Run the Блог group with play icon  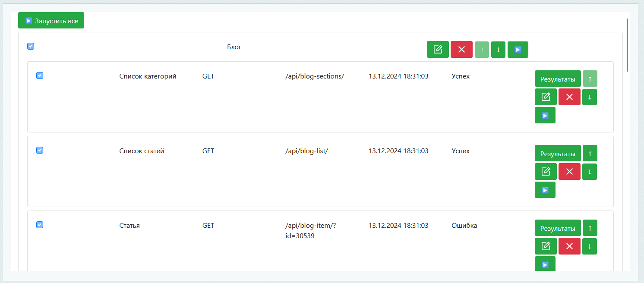pos(518,50)
